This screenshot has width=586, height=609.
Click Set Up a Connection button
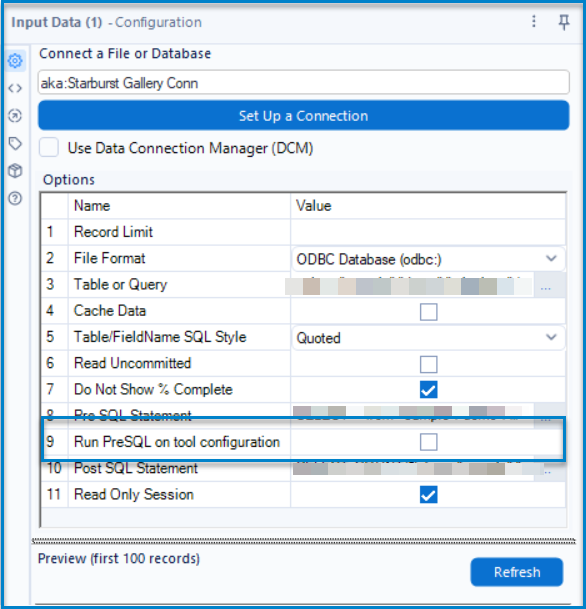pyautogui.click(x=304, y=115)
